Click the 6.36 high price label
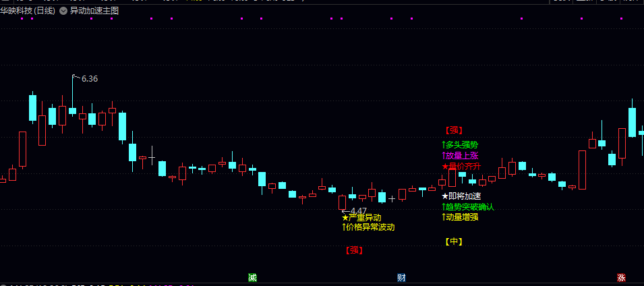Image resolution: width=644 pixels, height=286 pixels. [x=90, y=79]
